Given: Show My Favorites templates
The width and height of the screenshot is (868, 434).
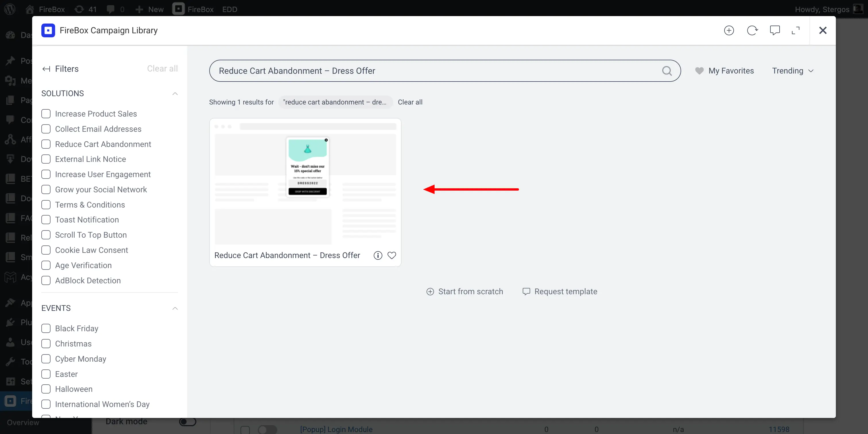Looking at the screenshot, I should pyautogui.click(x=724, y=71).
